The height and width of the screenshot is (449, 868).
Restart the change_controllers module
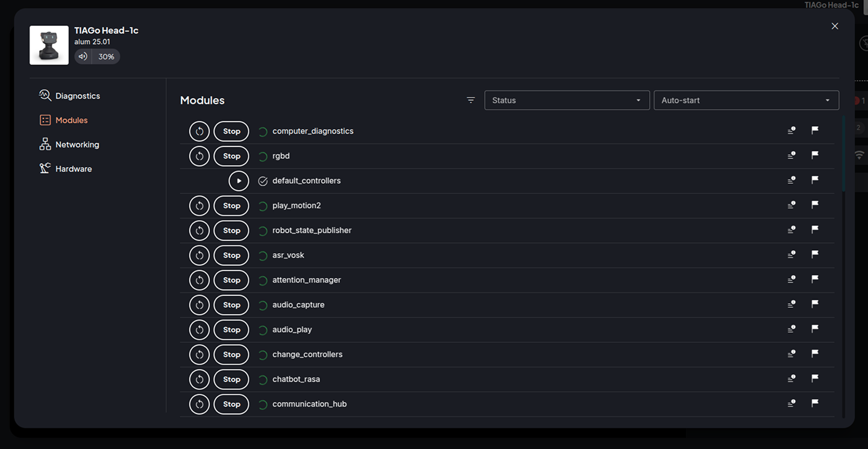click(200, 354)
